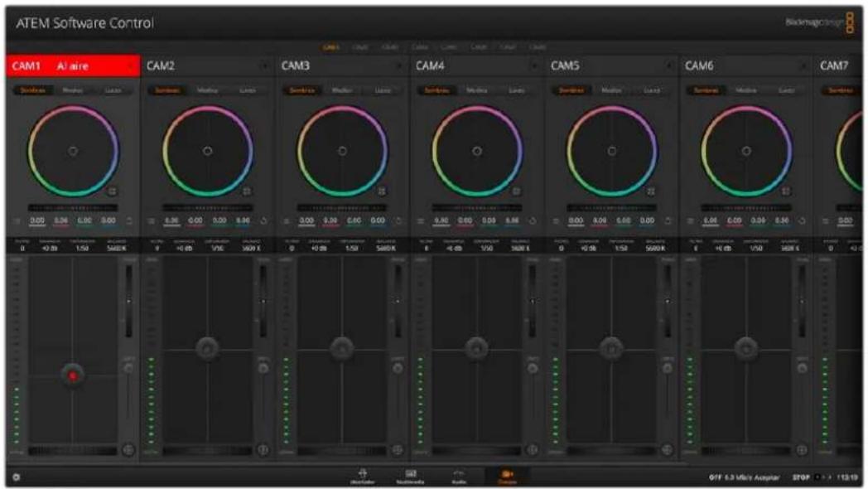Open CAM2 gain +0 dB setting
The image size is (868, 489).
[x=184, y=246]
